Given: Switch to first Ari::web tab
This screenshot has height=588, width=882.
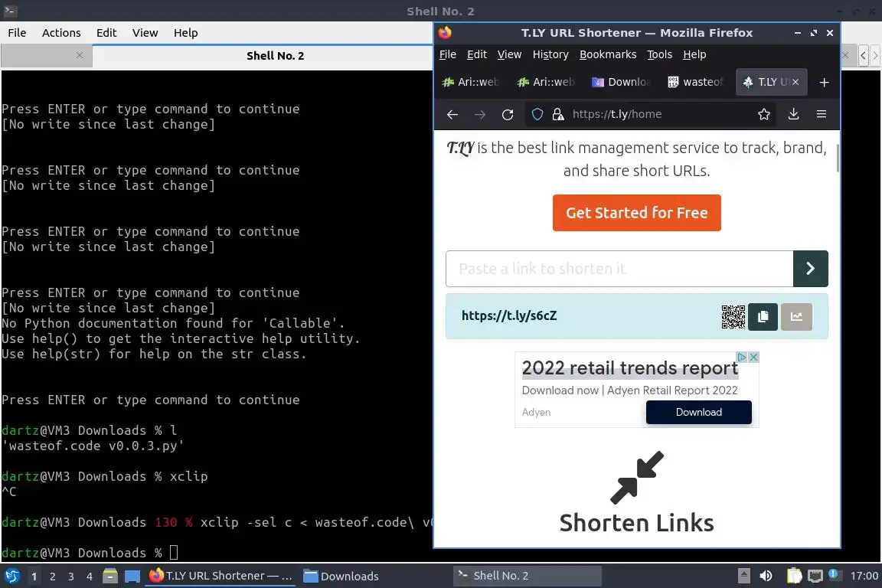Looking at the screenshot, I should 472,82.
